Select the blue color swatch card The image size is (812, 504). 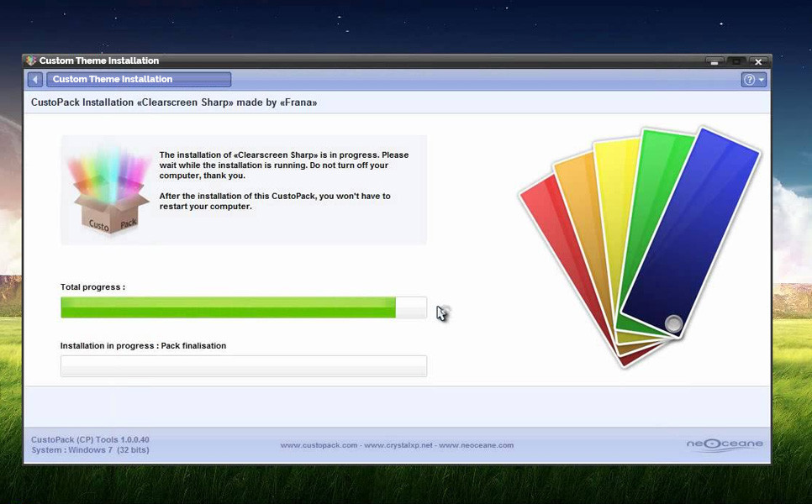click(691, 233)
